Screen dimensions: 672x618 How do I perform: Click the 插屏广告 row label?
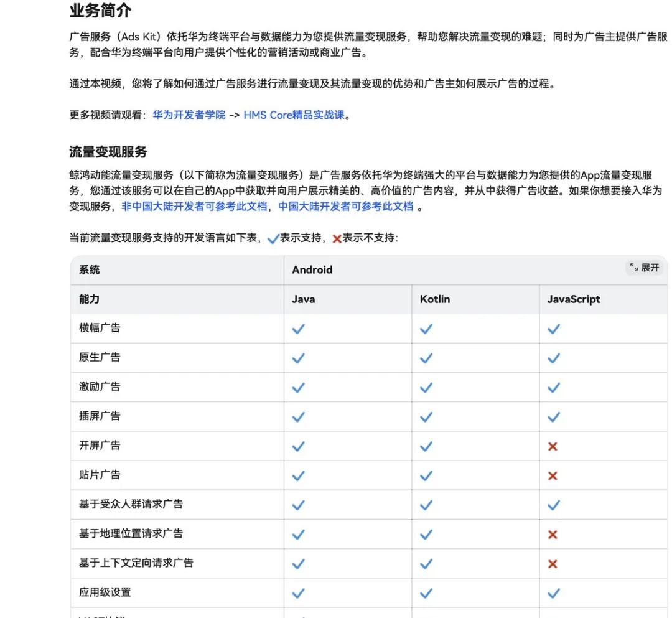pyautogui.click(x=100, y=416)
